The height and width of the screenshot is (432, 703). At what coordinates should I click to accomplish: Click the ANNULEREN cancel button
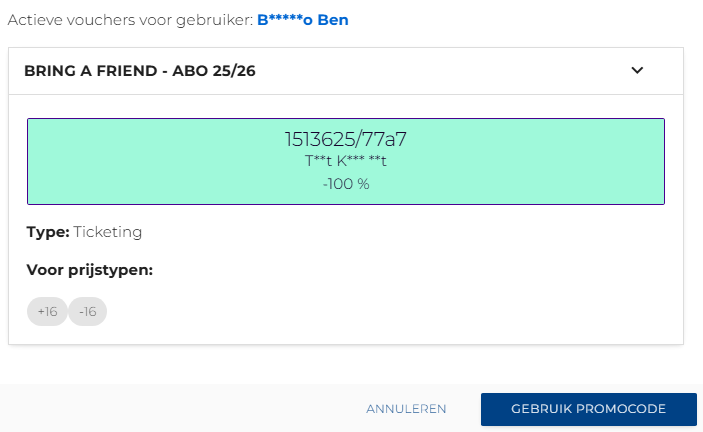(x=406, y=409)
